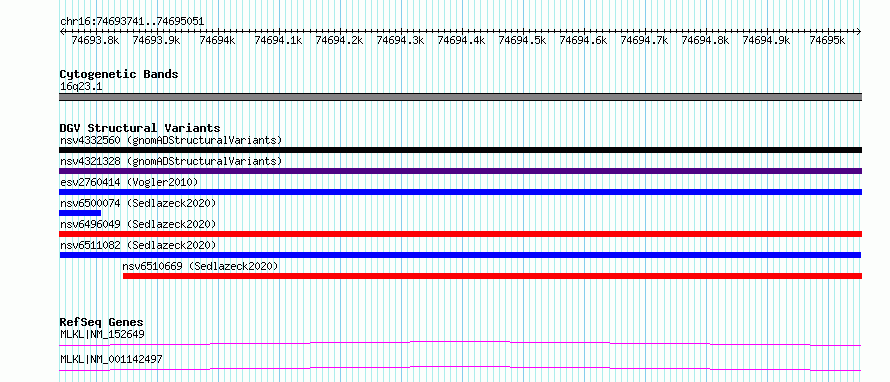Select the short blue nsv6500074 variant bar
Image resolution: width=890 pixels, height=382 pixels.
[80, 213]
